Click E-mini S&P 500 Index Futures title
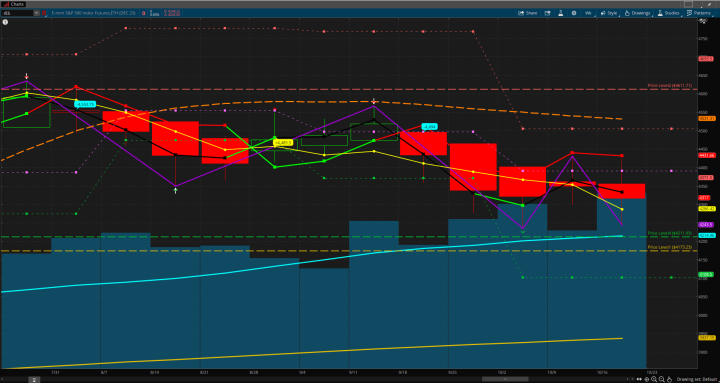 click(x=93, y=13)
